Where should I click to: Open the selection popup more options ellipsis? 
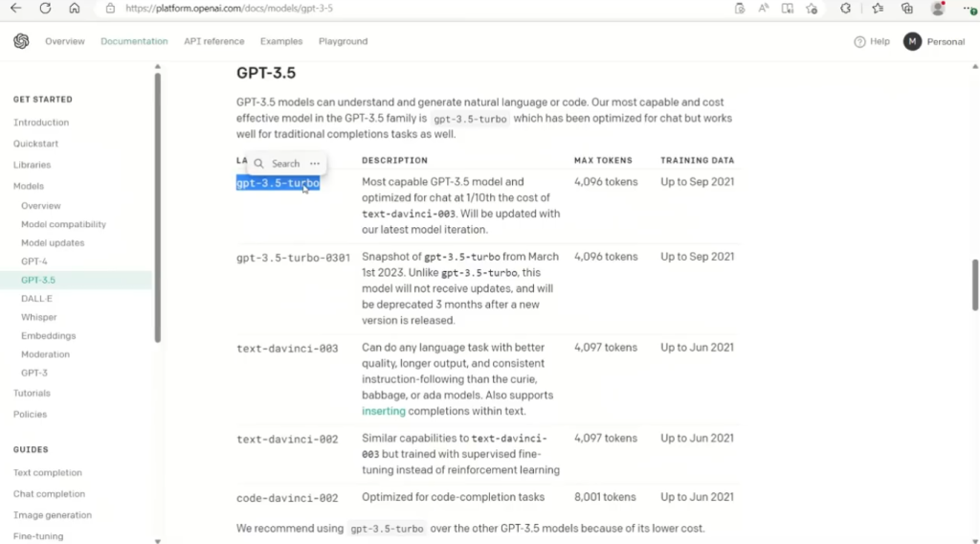tap(314, 164)
